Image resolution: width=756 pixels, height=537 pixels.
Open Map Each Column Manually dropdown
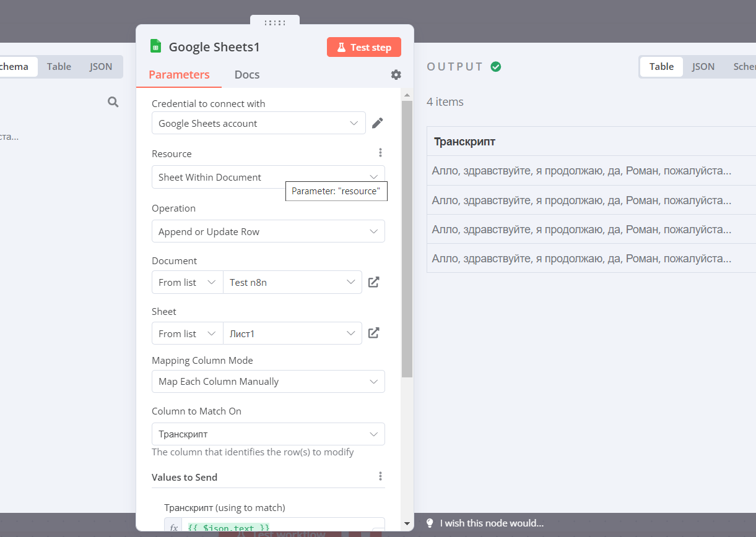click(x=268, y=381)
